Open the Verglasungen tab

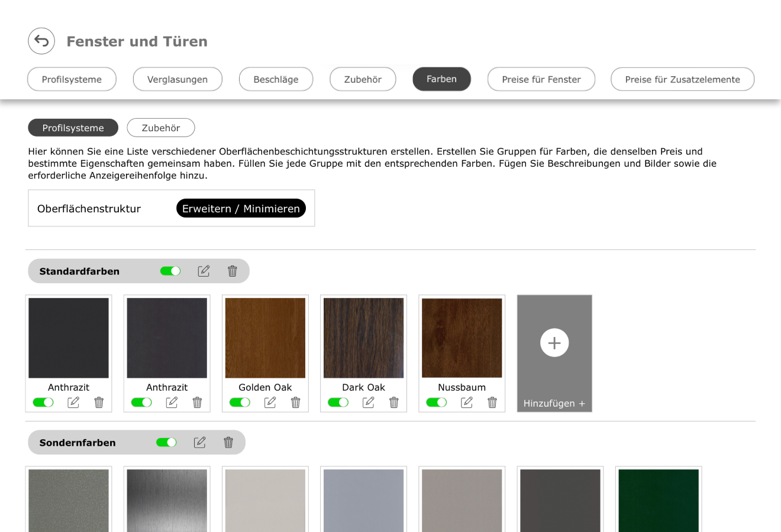click(177, 79)
